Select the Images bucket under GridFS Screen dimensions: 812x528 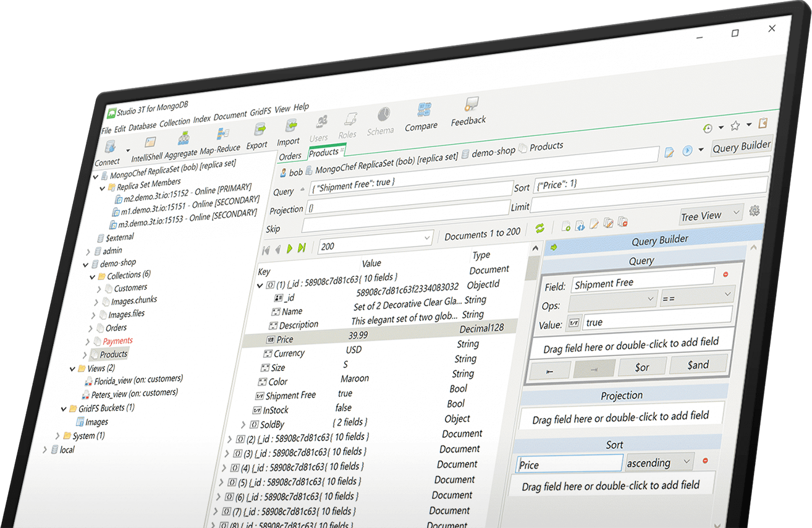tap(96, 422)
